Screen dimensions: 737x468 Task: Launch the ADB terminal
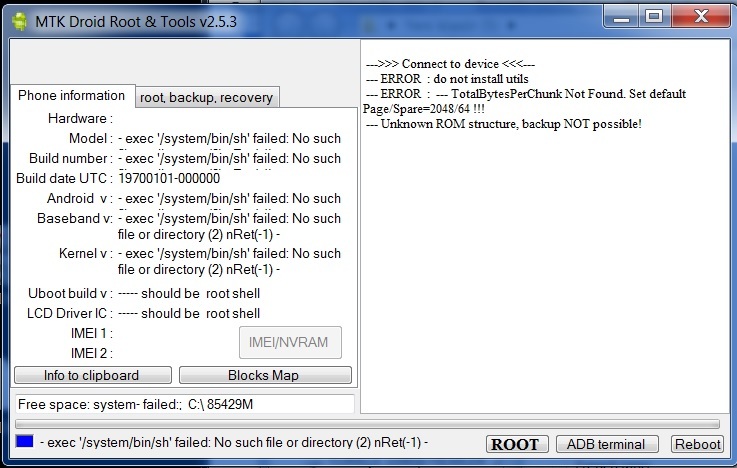[607, 444]
